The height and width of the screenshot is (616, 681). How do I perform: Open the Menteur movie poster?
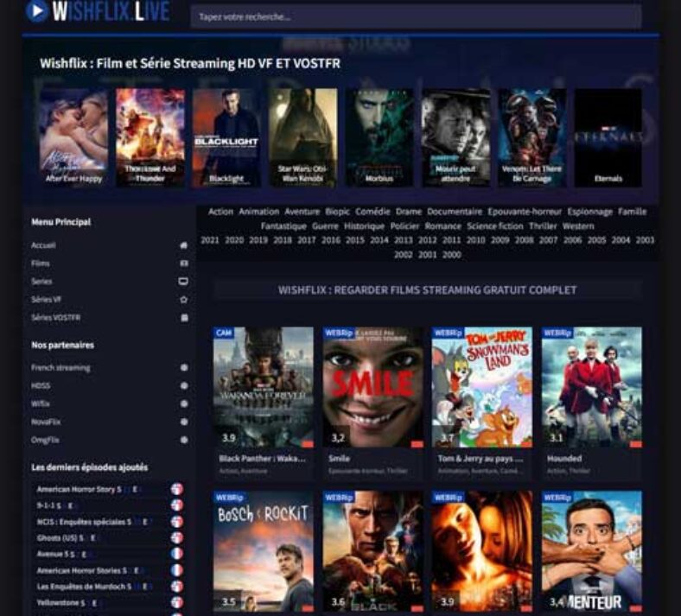(591, 551)
